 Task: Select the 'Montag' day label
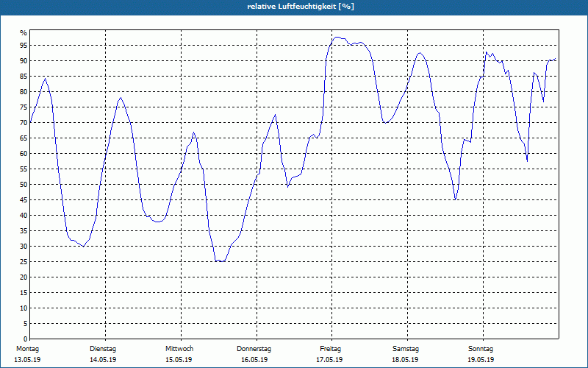pyautogui.click(x=27, y=349)
